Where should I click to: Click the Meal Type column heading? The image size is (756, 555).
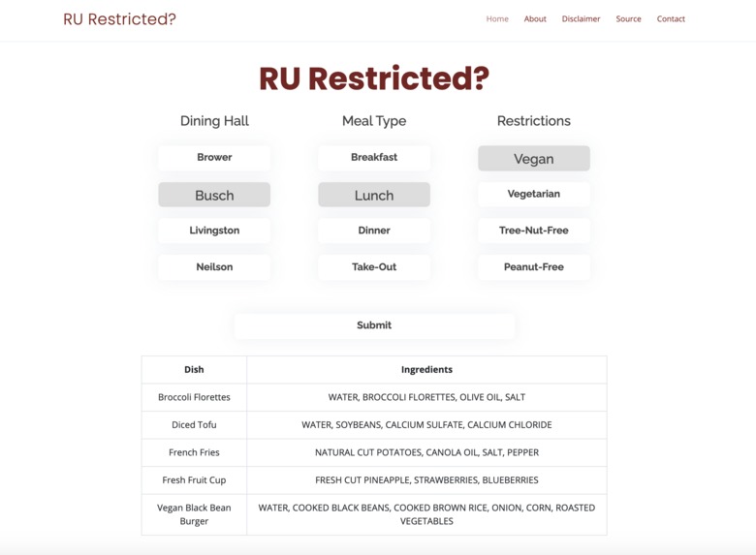pyautogui.click(x=374, y=121)
